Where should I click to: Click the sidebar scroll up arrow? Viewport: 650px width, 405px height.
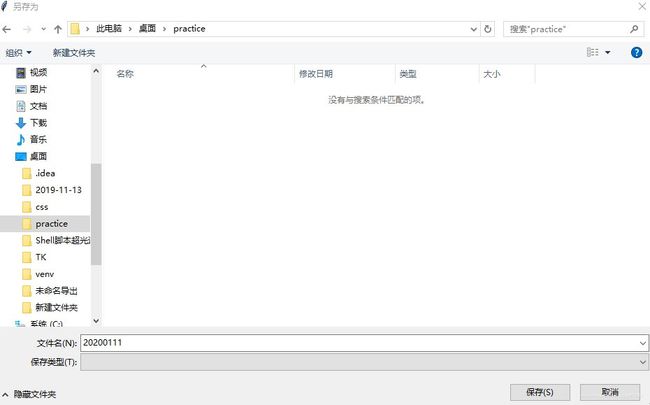click(96, 71)
